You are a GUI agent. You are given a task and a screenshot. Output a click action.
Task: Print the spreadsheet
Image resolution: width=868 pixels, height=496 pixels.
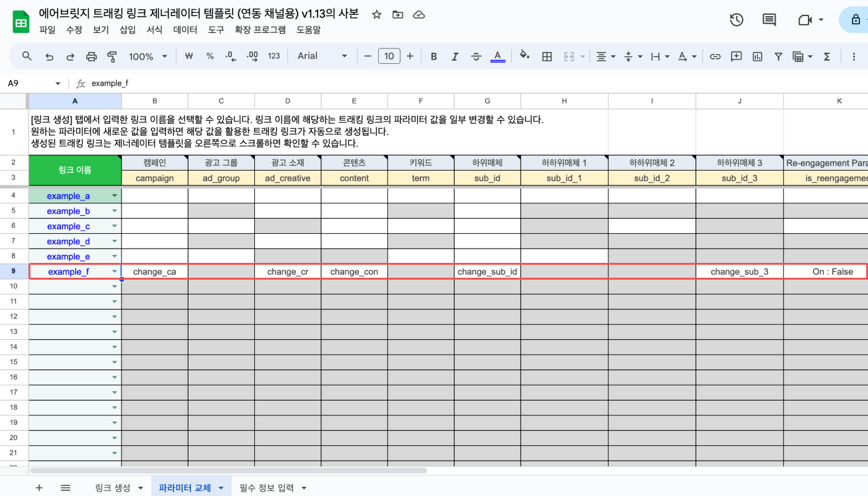pyautogui.click(x=91, y=56)
